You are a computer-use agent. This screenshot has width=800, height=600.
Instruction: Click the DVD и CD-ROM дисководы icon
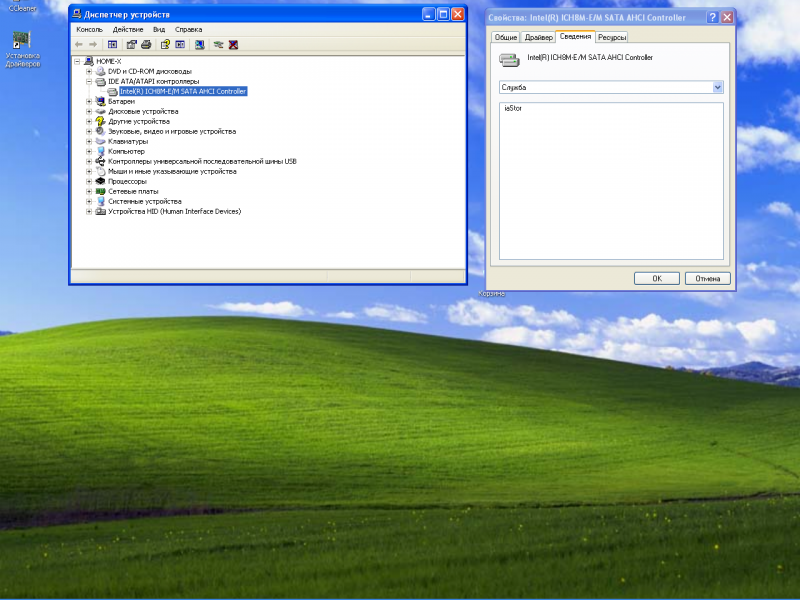tap(101, 71)
